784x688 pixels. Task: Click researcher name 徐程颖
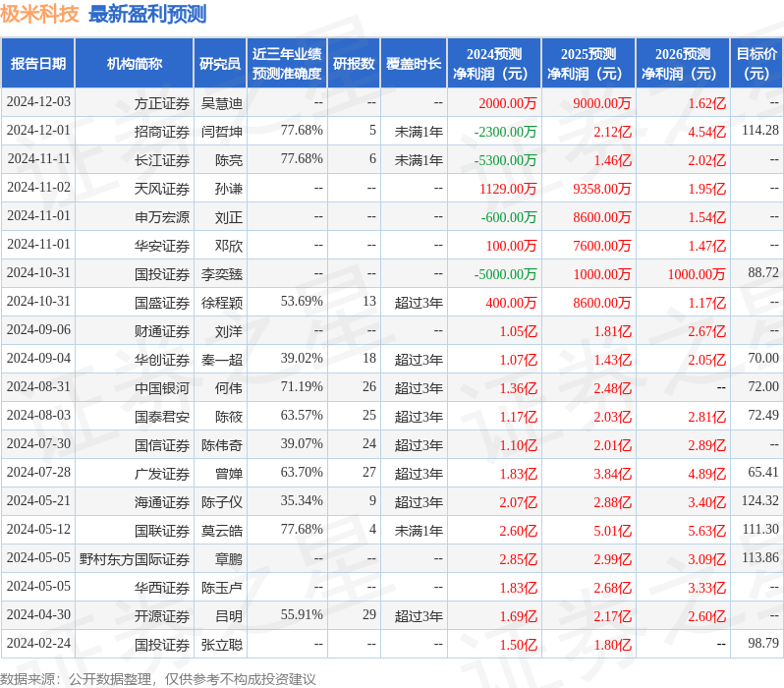(x=222, y=303)
